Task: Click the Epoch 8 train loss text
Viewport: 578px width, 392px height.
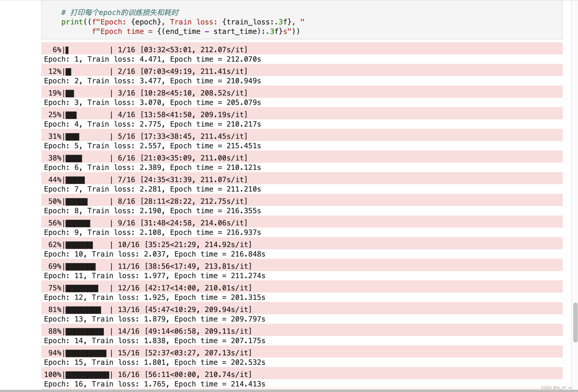Action: point(152,211)
